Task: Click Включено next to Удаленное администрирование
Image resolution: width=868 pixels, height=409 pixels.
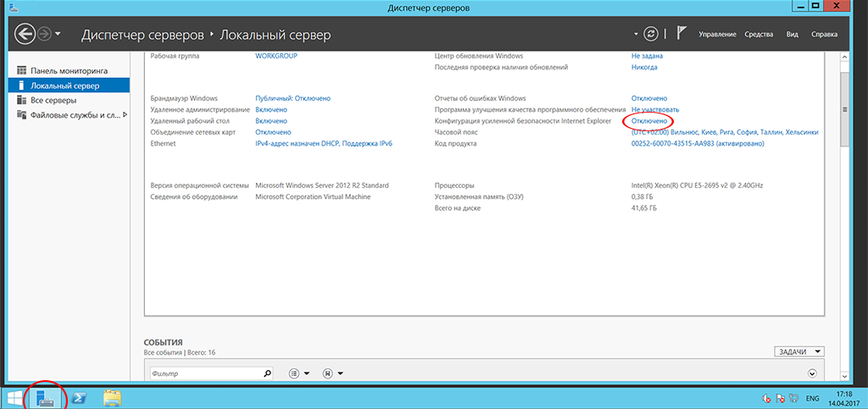Action: coord(271,109)
